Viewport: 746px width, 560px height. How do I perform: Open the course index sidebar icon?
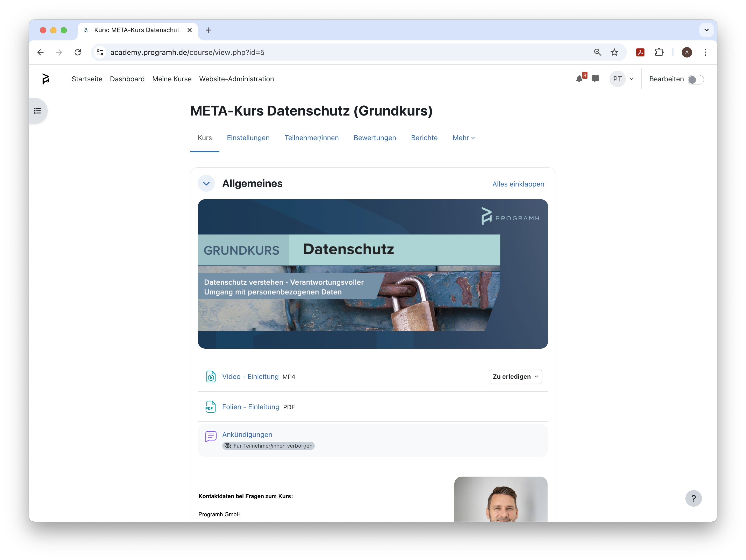coord(37,111)
